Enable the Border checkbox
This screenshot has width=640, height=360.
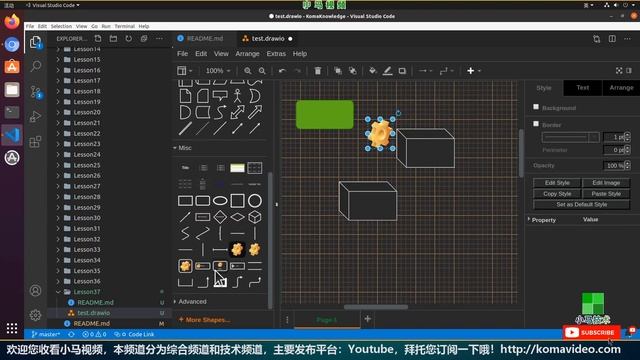[x=536, y=124]
